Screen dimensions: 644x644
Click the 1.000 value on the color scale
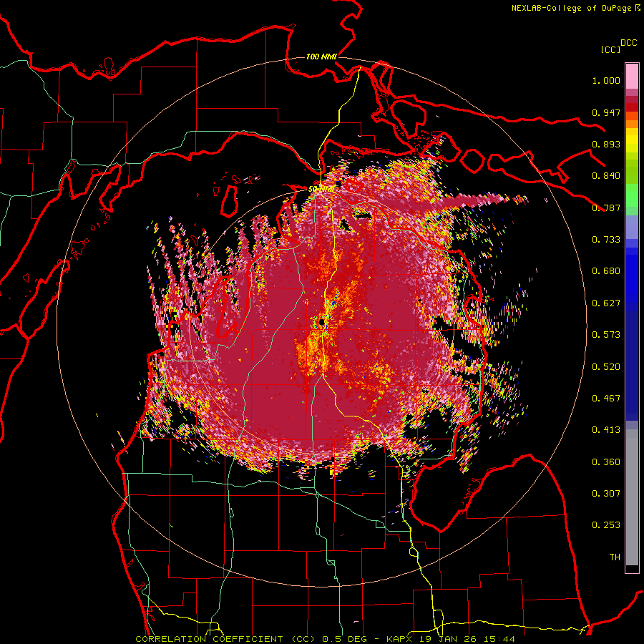[606, 80]
